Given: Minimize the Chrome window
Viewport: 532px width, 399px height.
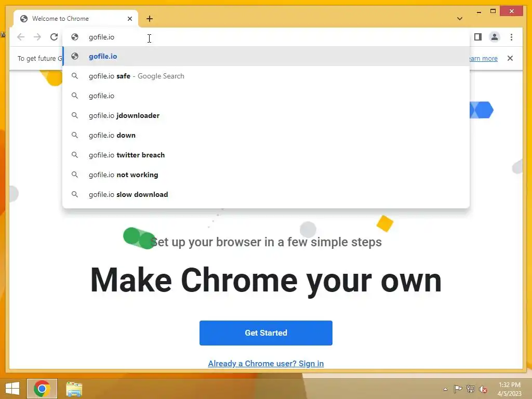Looking at the screenshot, I should tap(478, 11).
